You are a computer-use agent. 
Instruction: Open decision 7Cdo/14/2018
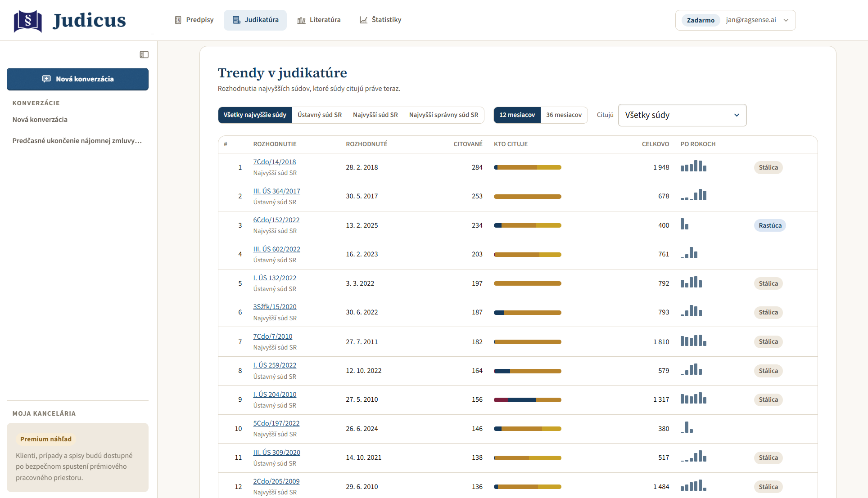coord(275,162)
